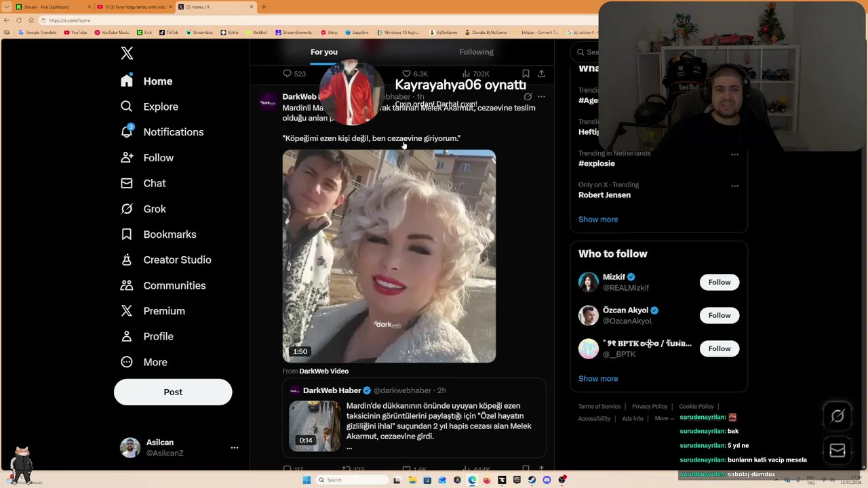Open Grok from the sidebar

(142, 209)
